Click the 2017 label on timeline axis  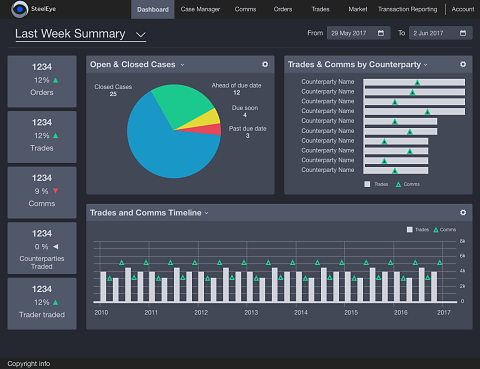pyautogui.click(x=444, y=312)
